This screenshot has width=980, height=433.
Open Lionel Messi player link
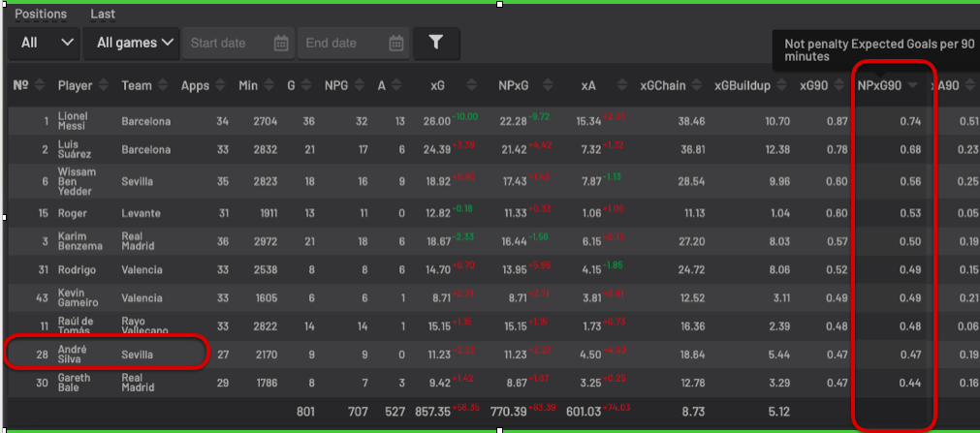point(73,121)
